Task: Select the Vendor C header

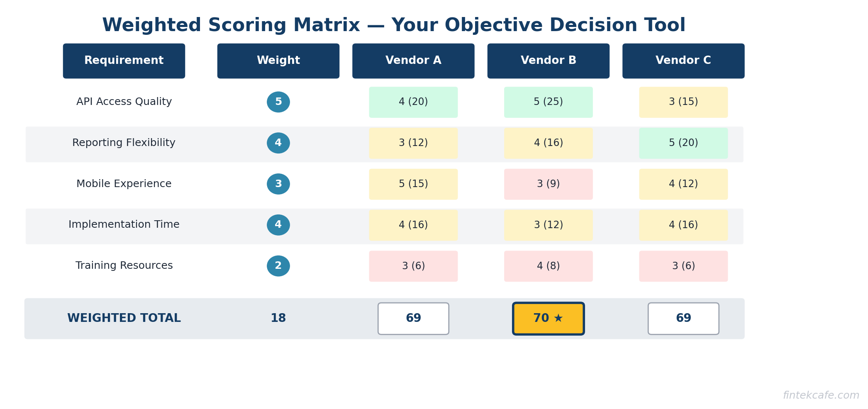Action: (x=683, y=61)
